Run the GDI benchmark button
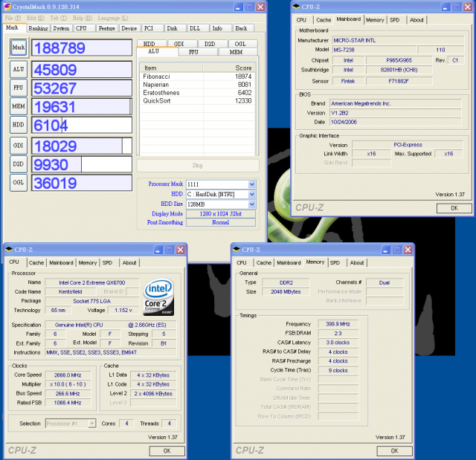476x460 pixels. pos(19,146)
